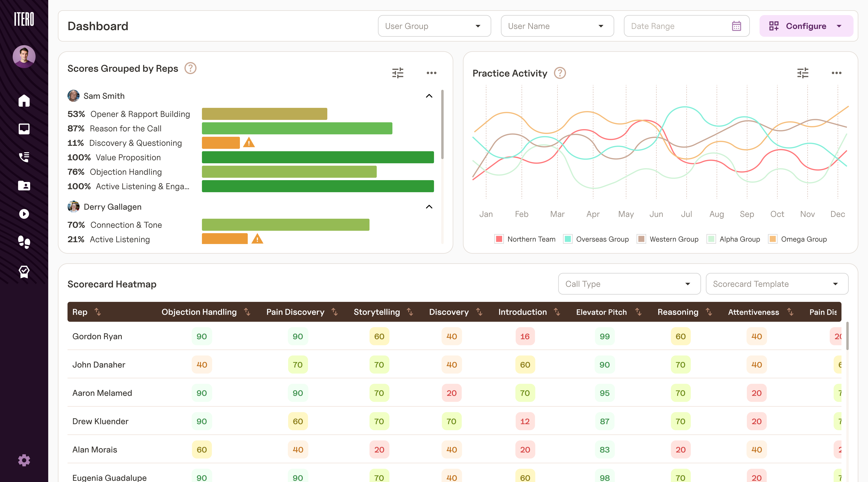Screen dimensions: 868x482
Task: Open the Home icon in sidebar
Action: pos(24,101)
